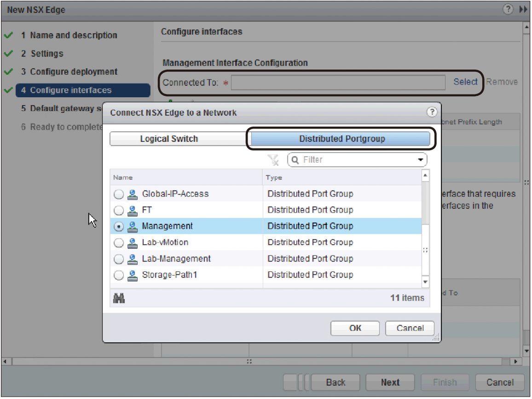Click the Storage-Path1 port group icon

point(133,276)
